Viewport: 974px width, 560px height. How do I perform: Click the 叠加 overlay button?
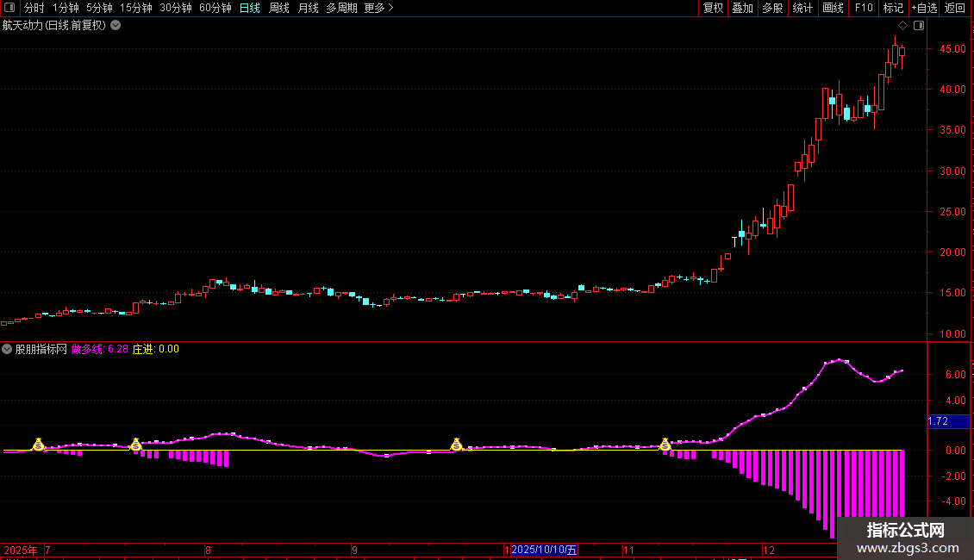(x=742, y=8)
